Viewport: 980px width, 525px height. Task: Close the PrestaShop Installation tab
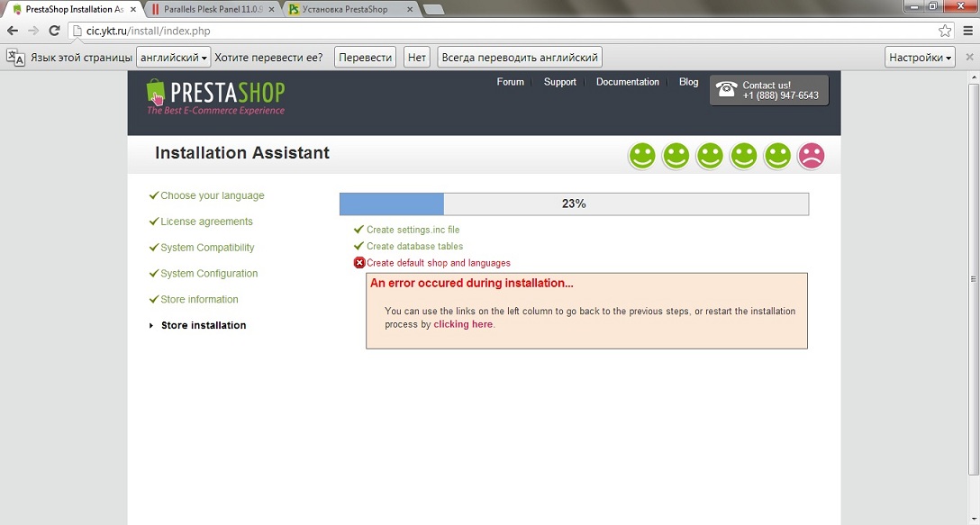pyautogui.click(x=133, y=9)
